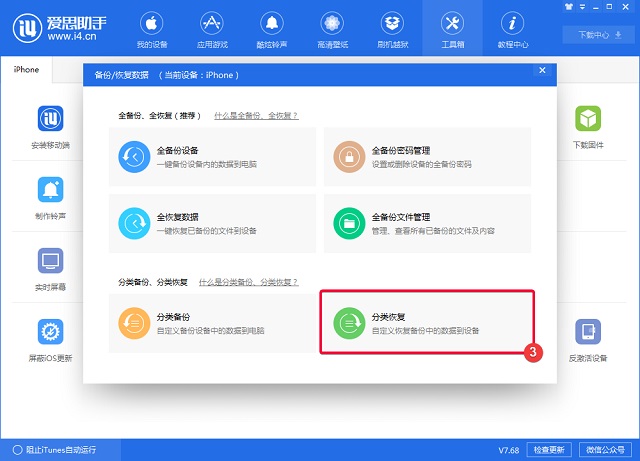Select the 分类恢复 title text
Viewport: 640px width, 461px height.
tap(388, 317)
